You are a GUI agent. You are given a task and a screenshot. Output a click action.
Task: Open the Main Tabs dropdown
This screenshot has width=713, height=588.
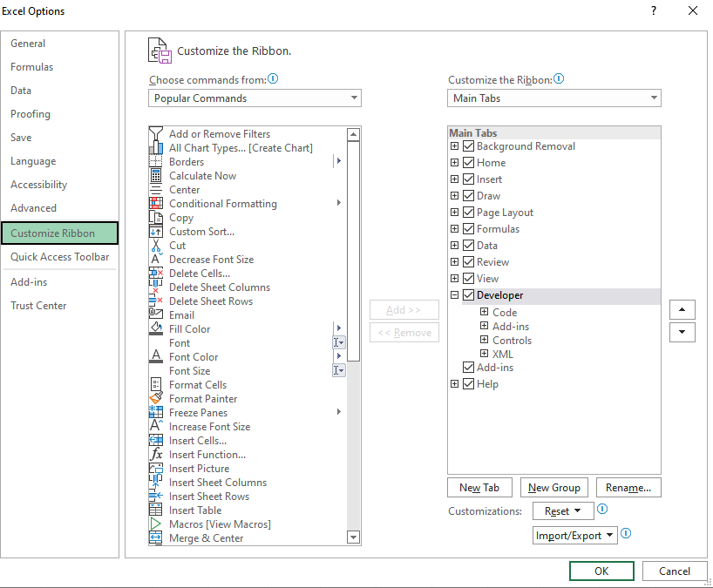[553, 98]
